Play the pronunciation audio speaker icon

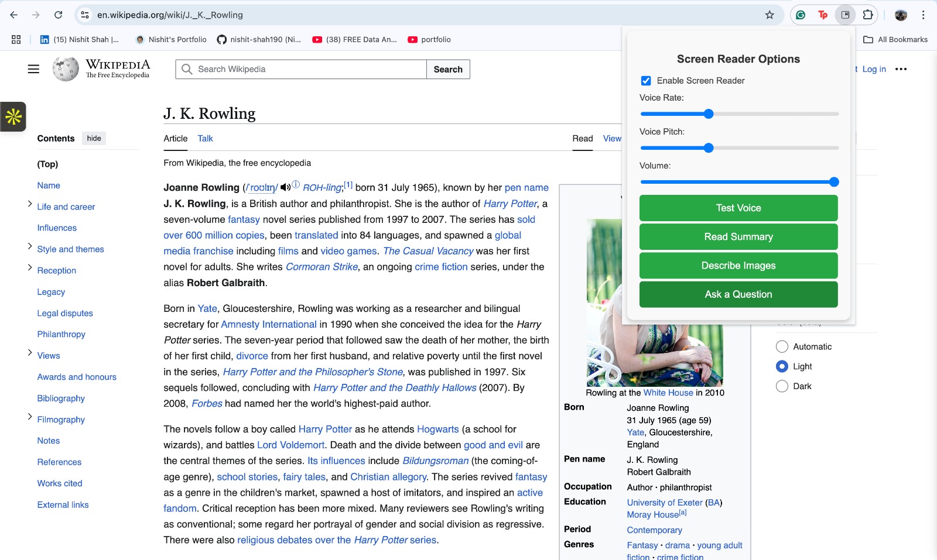point(285,187)
